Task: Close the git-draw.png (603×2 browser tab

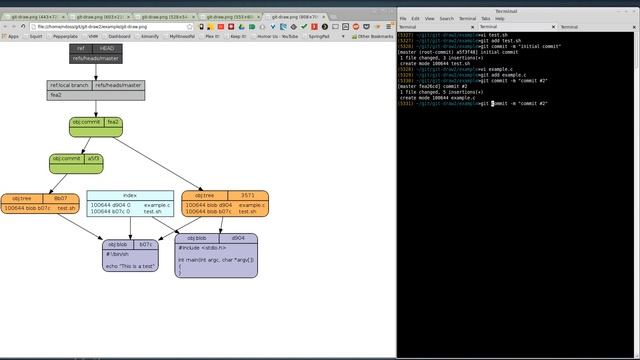Action: click(128, 17)
